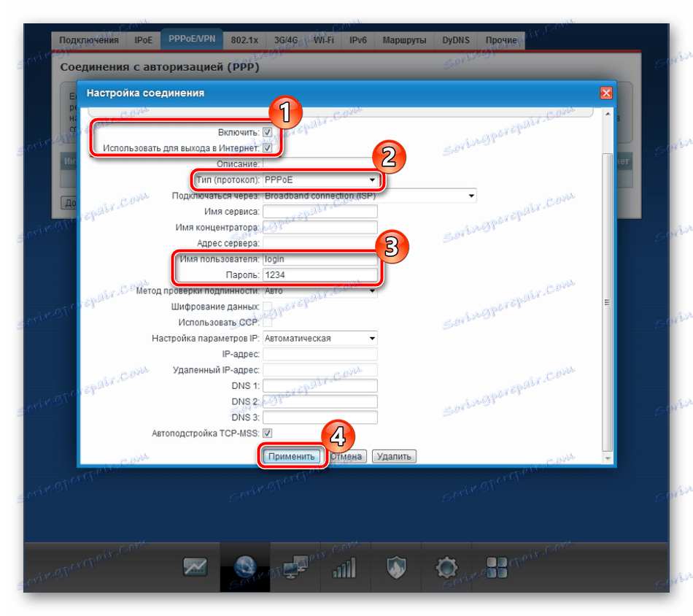Click the dialog vertical scrollbar thumb
This screenshot has width=693, height=616.
pos(608,302)
